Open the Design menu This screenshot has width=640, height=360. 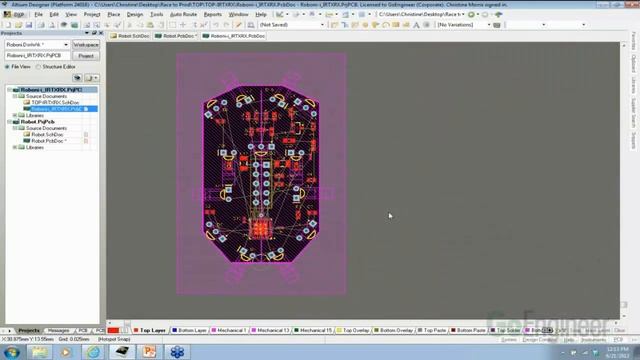[135, 14]
